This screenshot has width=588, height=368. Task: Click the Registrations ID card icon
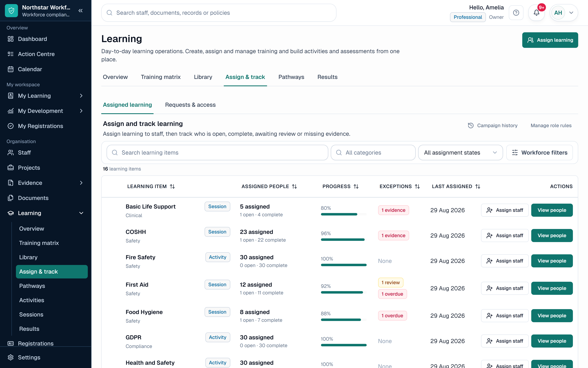click(11, 343)
